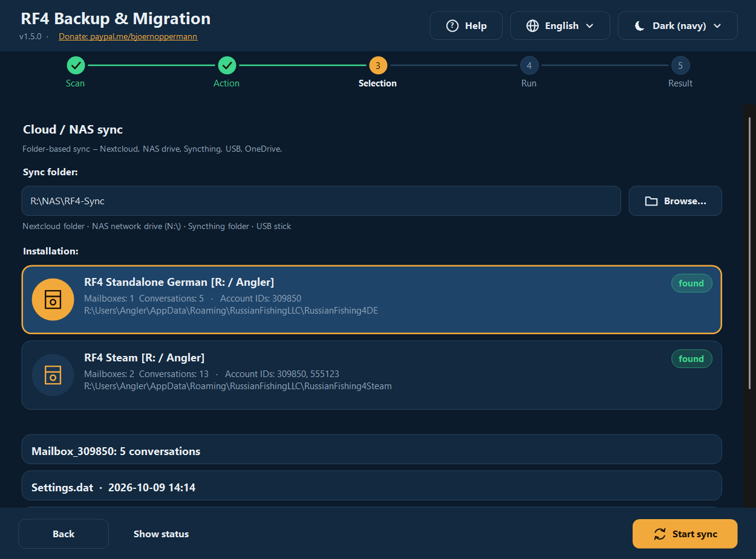
Task: Click the completed Action step checkmark
Action: (227, 65)
